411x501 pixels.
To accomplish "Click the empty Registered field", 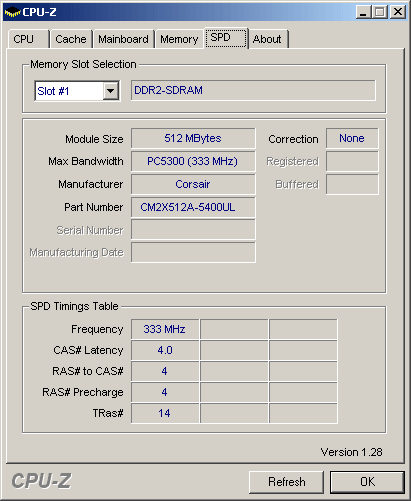I will [x=352, y=161].
